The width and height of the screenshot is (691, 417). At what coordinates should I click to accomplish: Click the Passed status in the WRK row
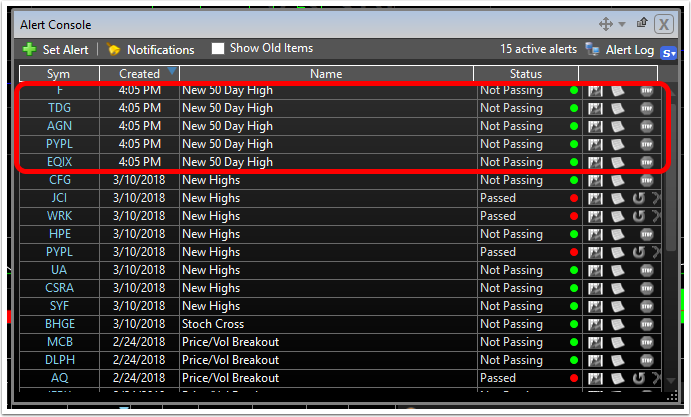tap(498, 216)
